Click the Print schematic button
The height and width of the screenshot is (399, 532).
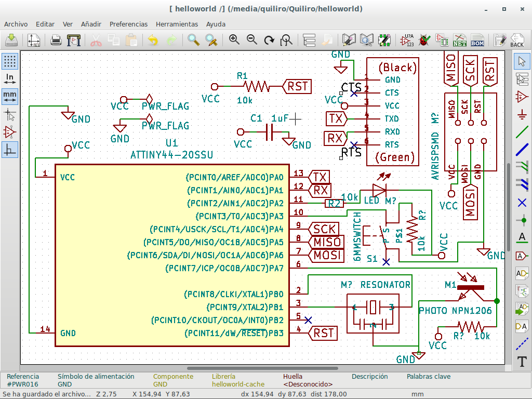coord(56,40)
